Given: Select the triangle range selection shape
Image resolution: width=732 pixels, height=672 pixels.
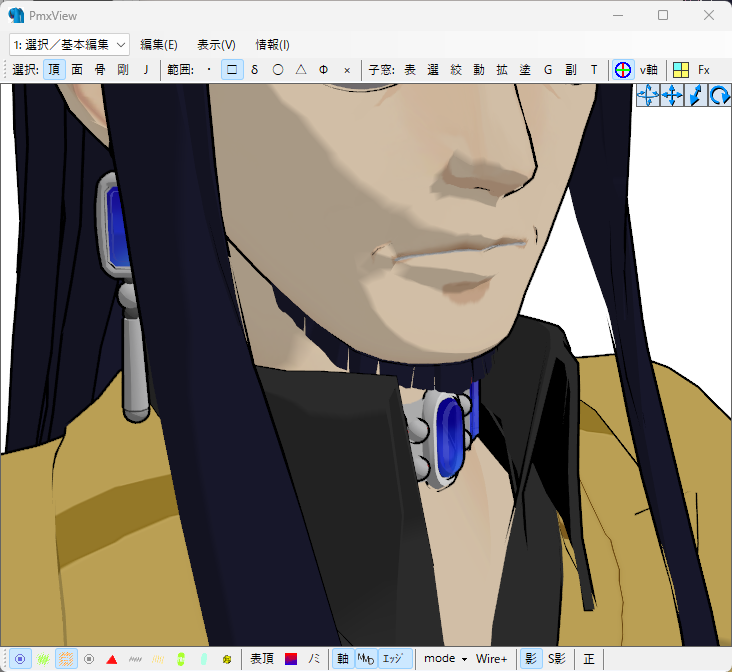Looking at the screenshot, I should click(x=301, y=70).
